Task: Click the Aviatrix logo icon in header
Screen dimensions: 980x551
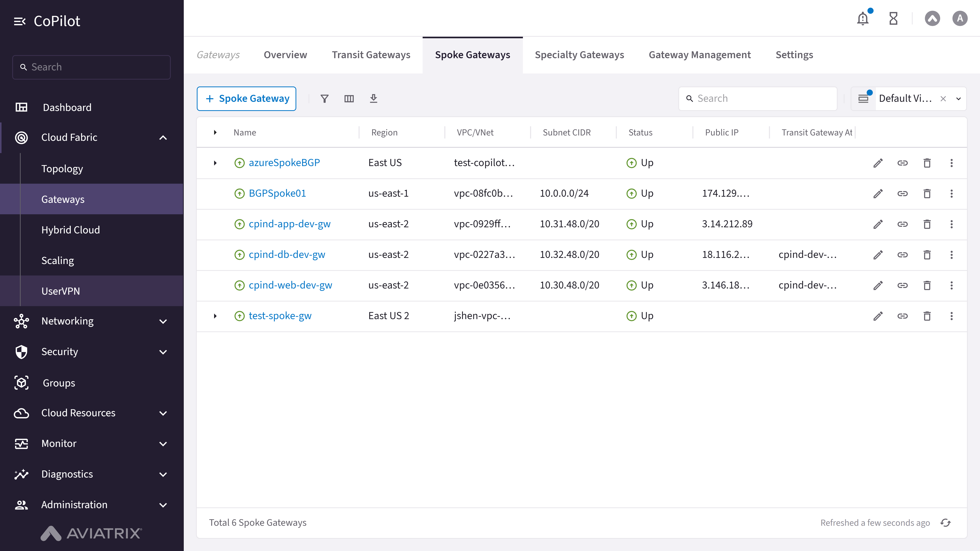Action: tap(933, 18)
